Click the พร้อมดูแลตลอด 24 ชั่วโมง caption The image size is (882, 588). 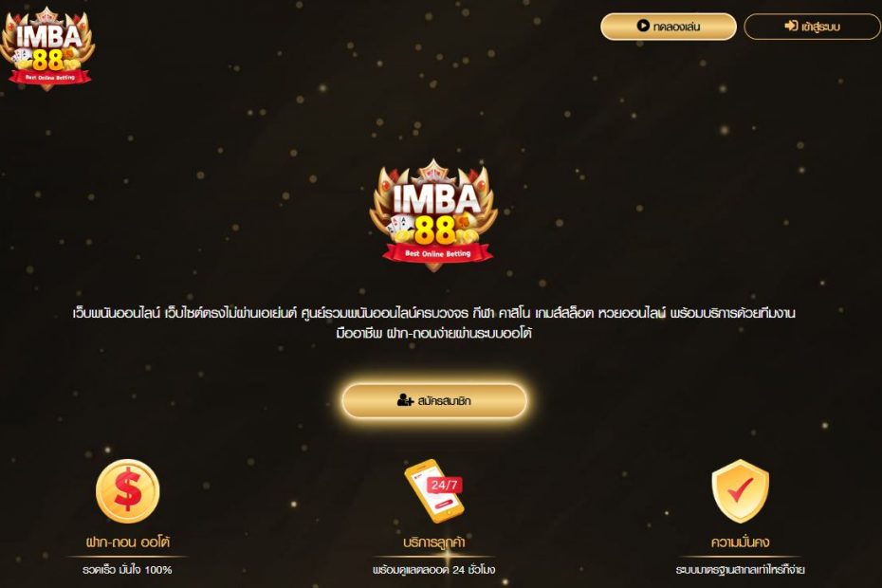tap(433, 570)
